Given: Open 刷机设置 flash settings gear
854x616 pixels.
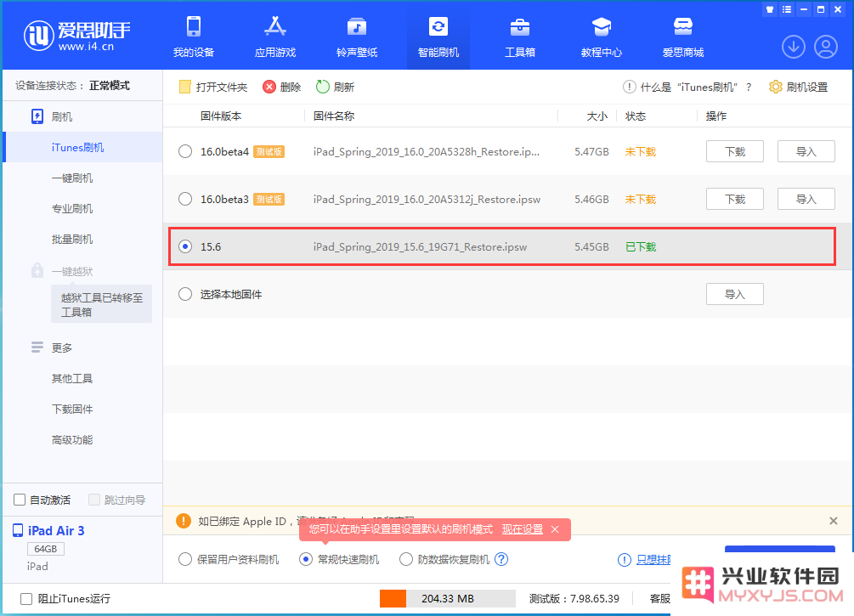Looking at the screenshot, I should coord(799,88).
